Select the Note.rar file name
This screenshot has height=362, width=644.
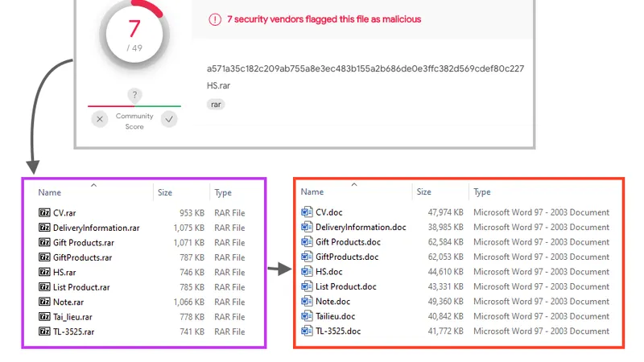pos(68,302)
